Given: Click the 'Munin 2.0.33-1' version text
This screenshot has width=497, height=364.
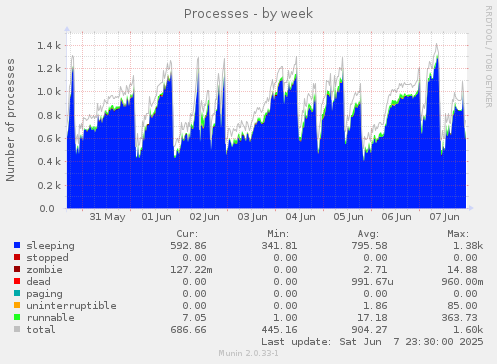Looking at the screenshot, I should [248, 353].
